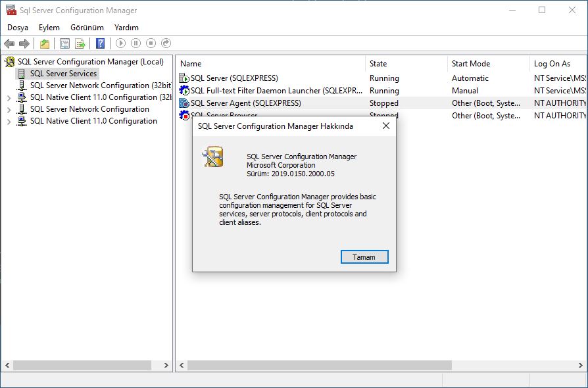Click Stopped state of SQL Server Agent
588x388 pixels.
coord(383,103)
